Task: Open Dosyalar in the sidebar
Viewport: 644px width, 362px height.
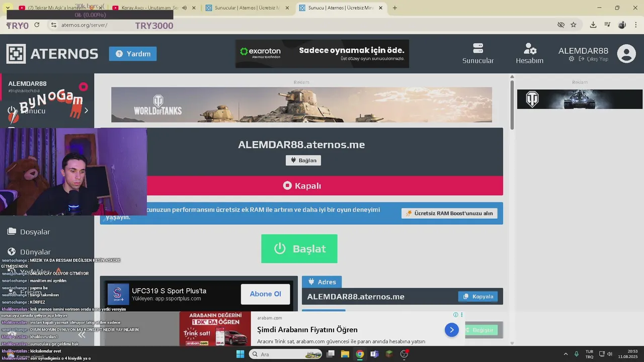Action: tap(29, 231)
